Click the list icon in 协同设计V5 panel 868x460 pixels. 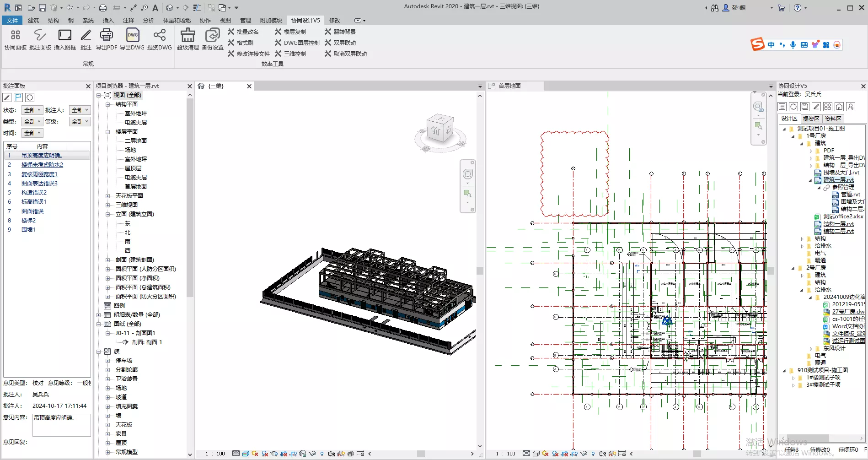782,107
